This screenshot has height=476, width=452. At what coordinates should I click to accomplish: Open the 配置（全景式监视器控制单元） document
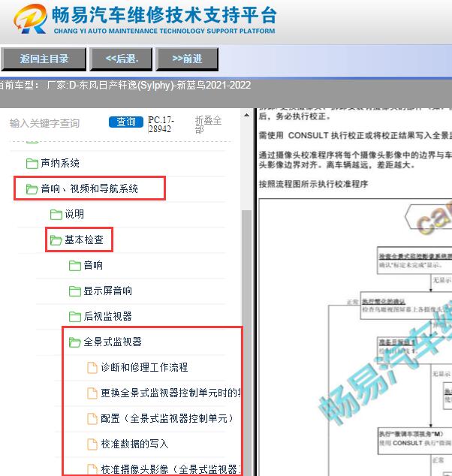167,418
